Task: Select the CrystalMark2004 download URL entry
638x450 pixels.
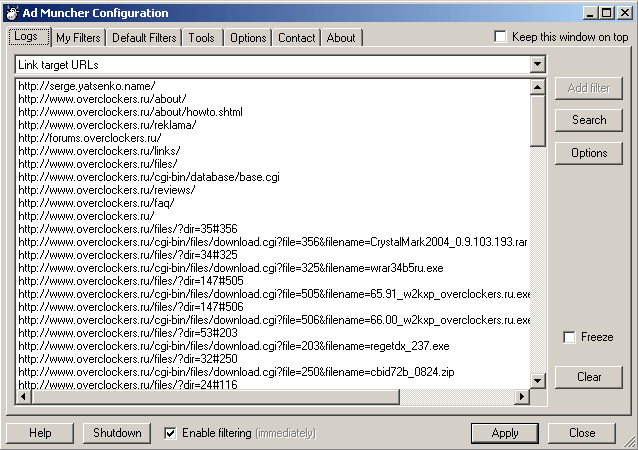Action: pos(273,242)
